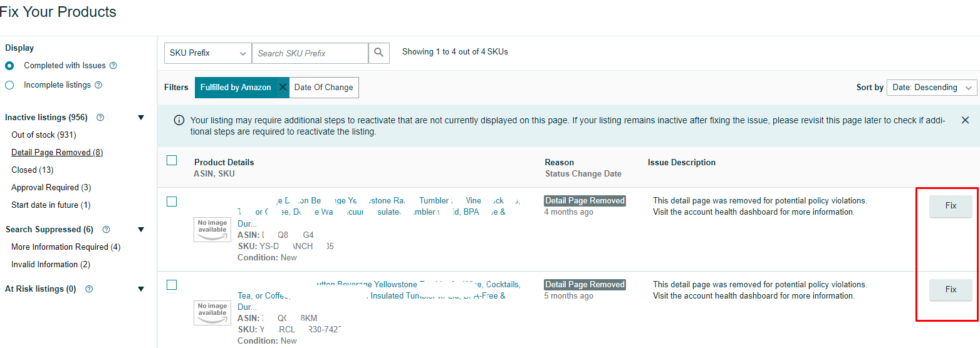980x348 pixels.
Task: Remove the Fulfilled by Amazon filter
Action: pyautogui.click(x=283, y=88)
